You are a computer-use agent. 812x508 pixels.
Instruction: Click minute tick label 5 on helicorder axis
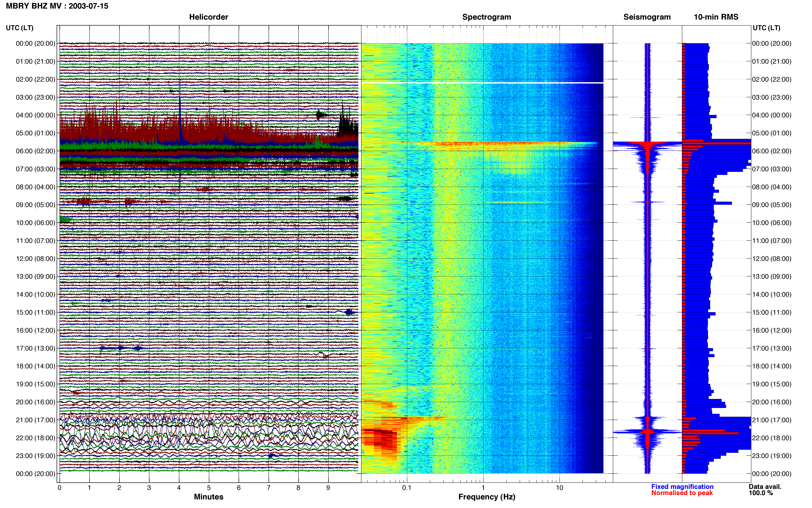(x=209, y=488)
